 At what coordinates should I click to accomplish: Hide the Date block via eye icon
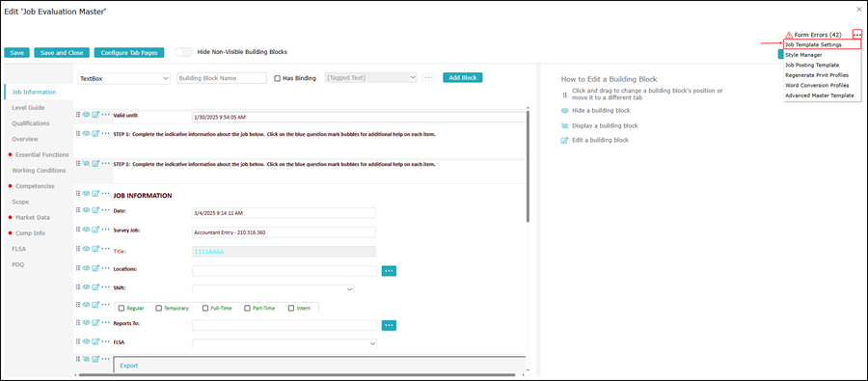pos(87,210)
